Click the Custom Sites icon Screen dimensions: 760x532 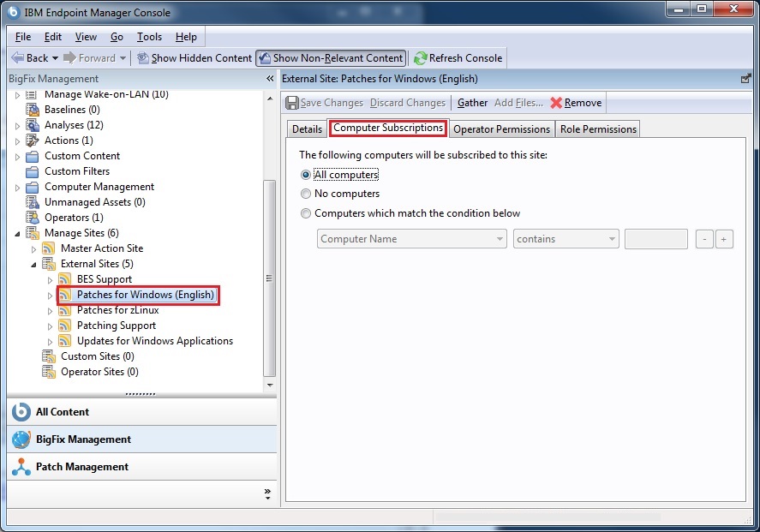click(x=49, y=356)
